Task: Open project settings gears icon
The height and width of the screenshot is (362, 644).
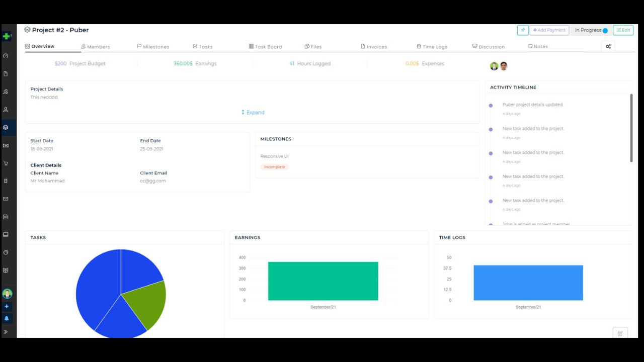Action: [x=608, y=47]
